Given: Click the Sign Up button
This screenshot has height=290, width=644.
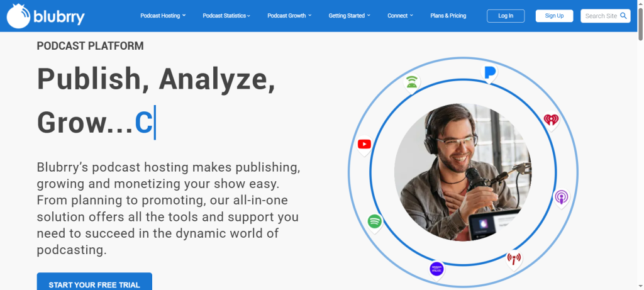Looking at the screenshot, I should (x=554, y=16).
